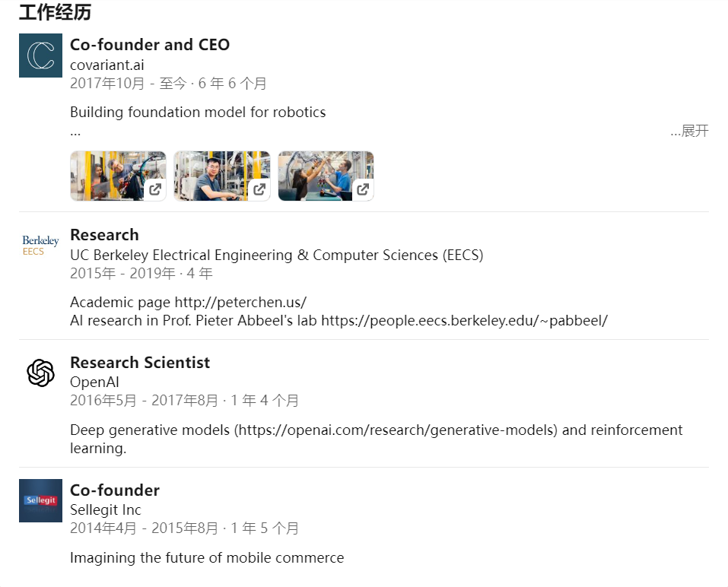The height and width of the screenshot is (587, 728).
Task: Open the third robot arm media thumbnail
Action: [314, 175]
